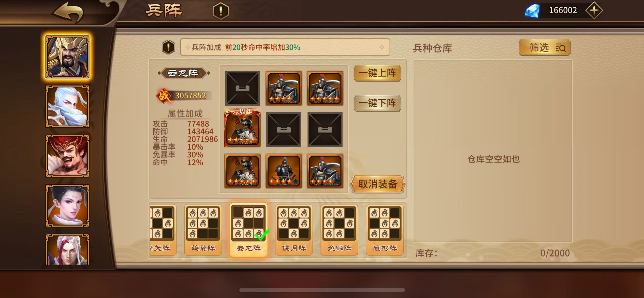Open the 筛选 filter
The image size is (644, 298).
[545, 48]
